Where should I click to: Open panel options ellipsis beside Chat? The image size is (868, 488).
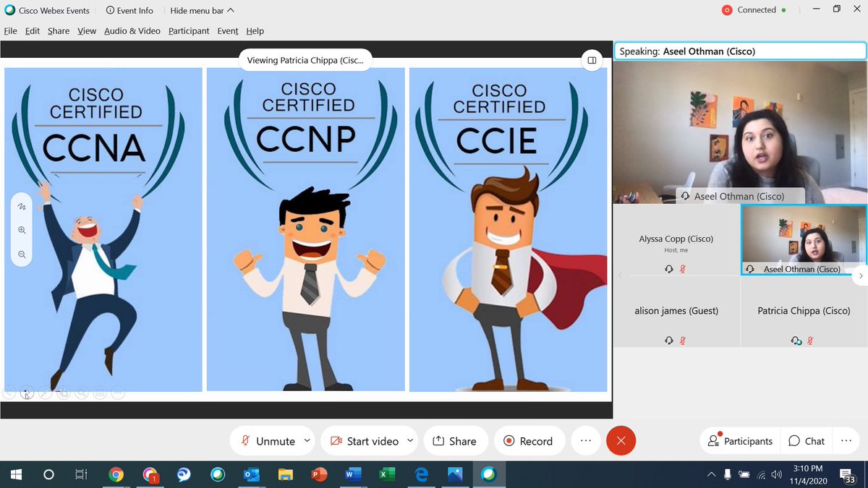(x=846, y=441)
